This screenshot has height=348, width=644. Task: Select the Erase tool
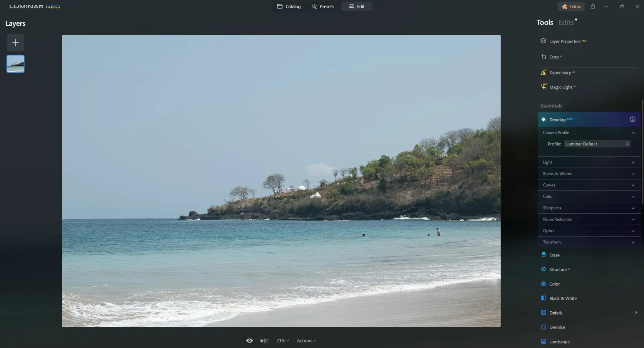coord(554,255)
